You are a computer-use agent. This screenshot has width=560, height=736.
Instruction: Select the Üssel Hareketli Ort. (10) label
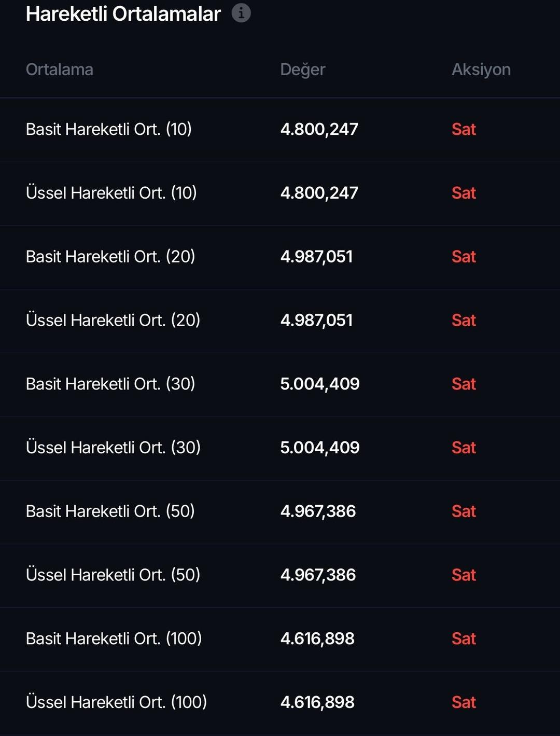point(111,193)
